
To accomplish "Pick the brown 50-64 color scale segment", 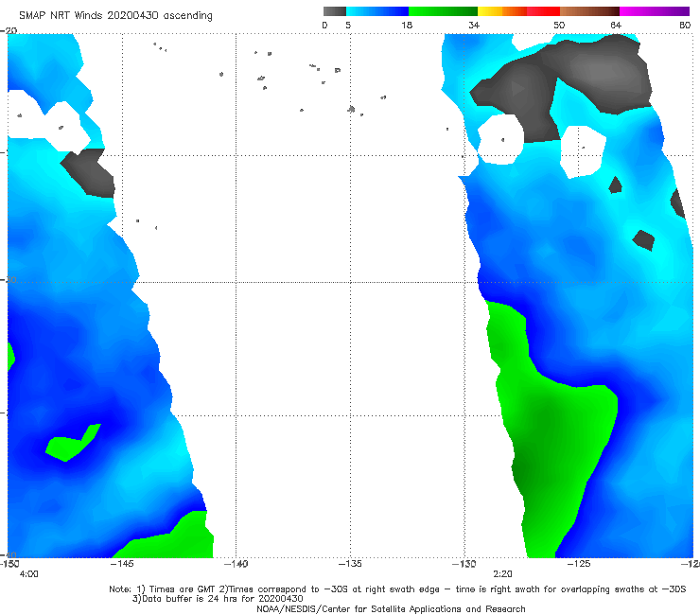I will [x=589, y=11].
